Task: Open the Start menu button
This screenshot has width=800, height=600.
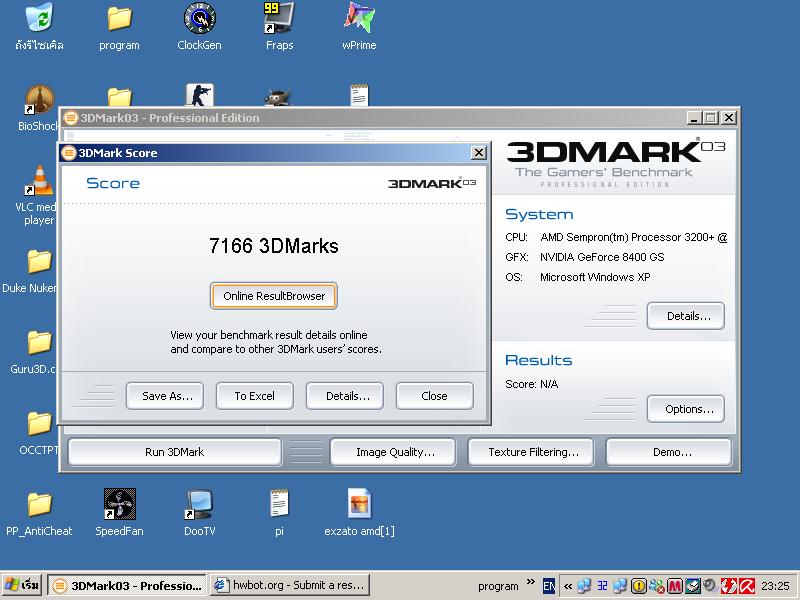Action: pos(22,585)
